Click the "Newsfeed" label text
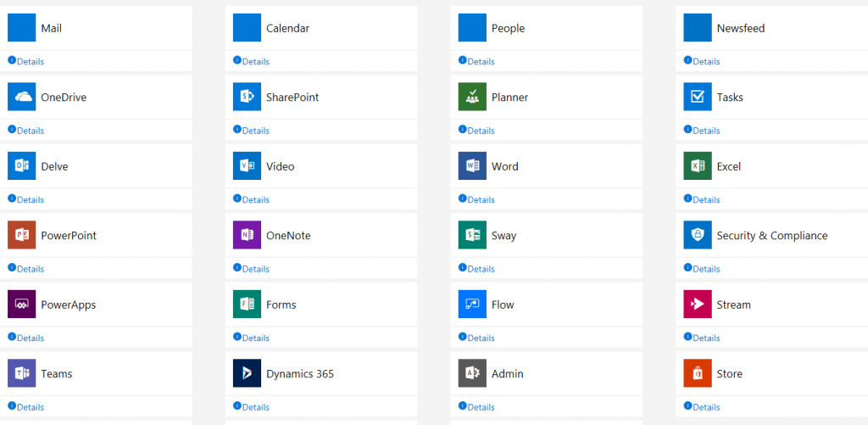 click(741, 28)
